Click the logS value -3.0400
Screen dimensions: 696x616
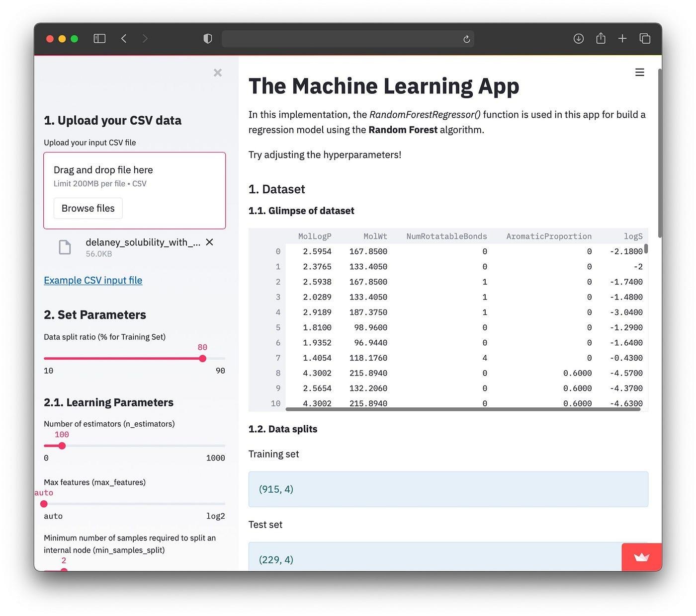(x=626, y=312)
